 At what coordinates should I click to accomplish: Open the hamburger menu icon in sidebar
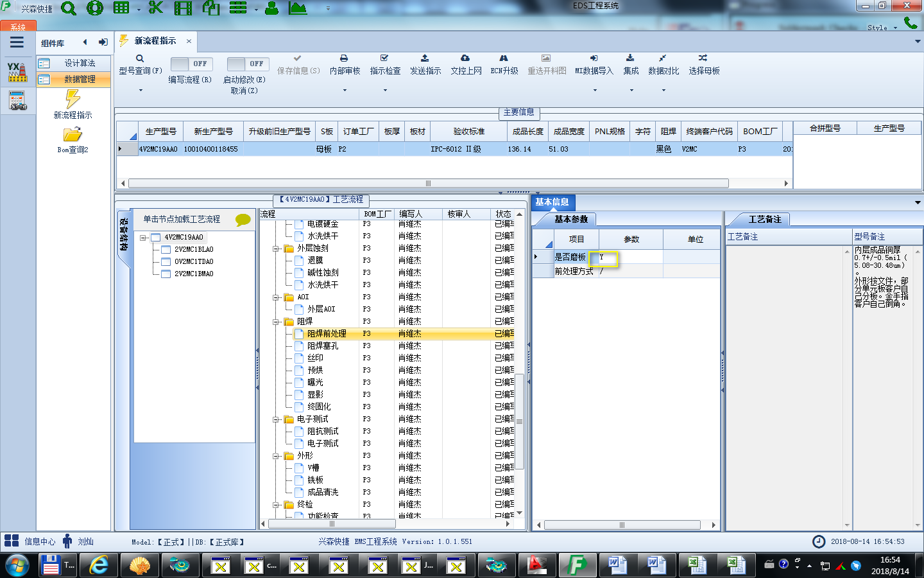pyautogui.click(x=17, y=42)
